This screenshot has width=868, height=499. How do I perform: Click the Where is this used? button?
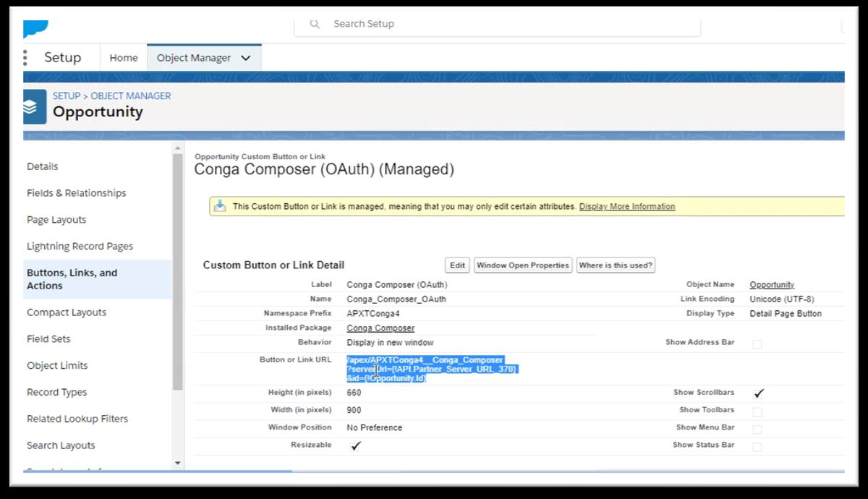616,265
